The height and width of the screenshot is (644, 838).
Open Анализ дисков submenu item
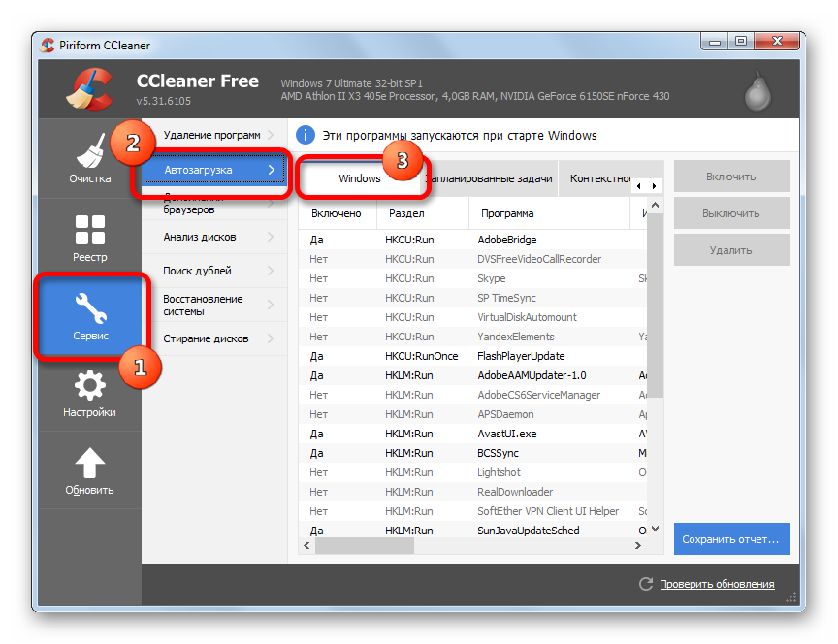(215, 237)
